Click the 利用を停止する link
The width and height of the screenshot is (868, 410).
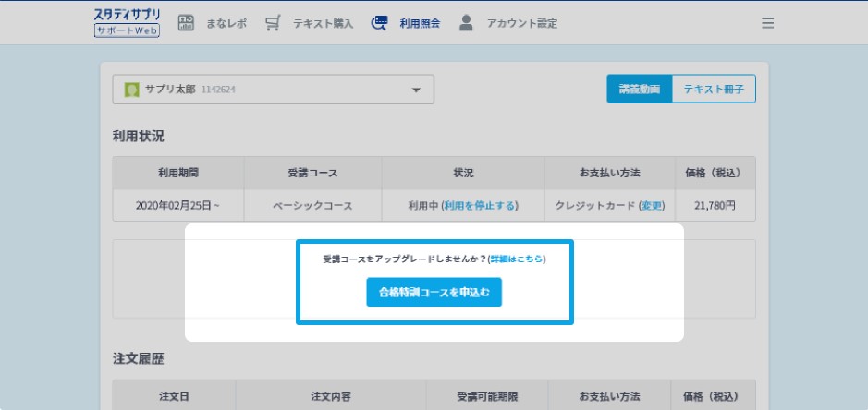481,206
